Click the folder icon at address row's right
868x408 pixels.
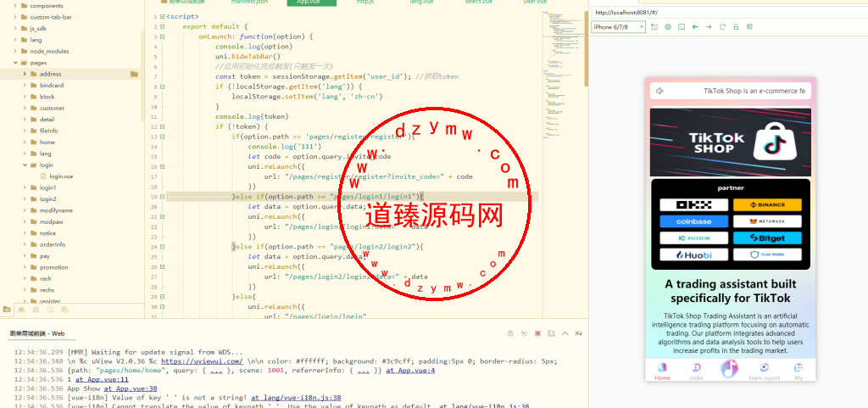[134, 74]
